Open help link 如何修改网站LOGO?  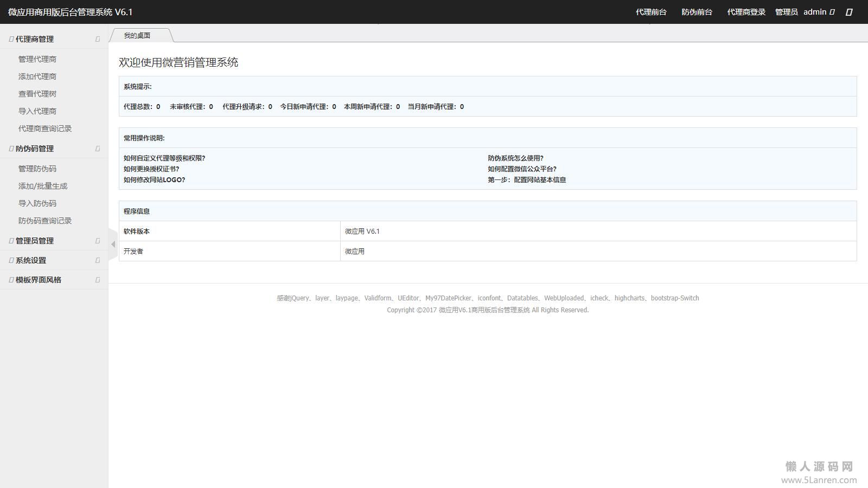point(154,180)
